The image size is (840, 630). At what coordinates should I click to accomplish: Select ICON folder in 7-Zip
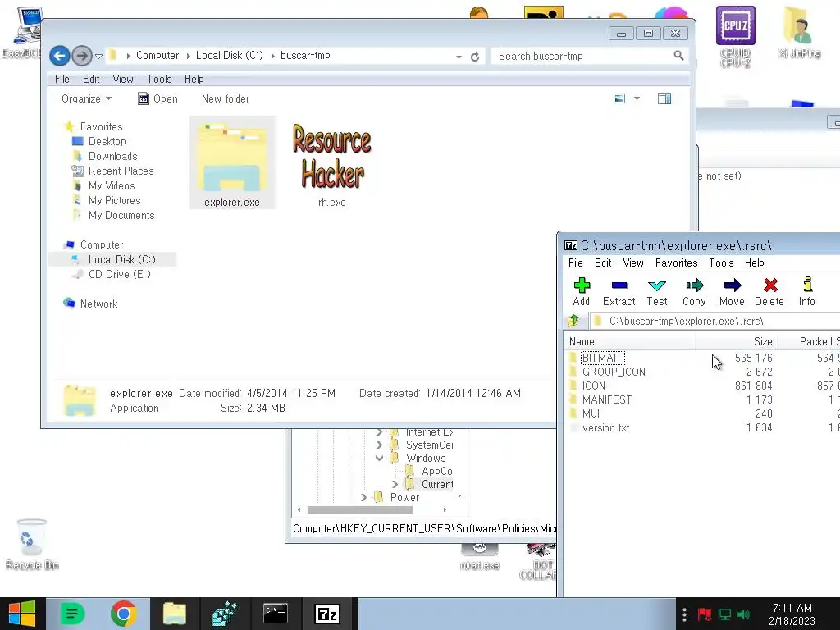point(594,386)
